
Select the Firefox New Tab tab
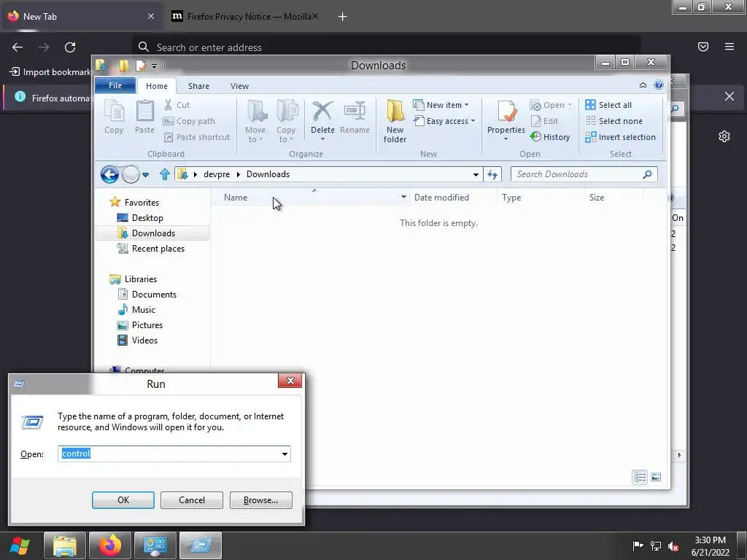point(81,16)
